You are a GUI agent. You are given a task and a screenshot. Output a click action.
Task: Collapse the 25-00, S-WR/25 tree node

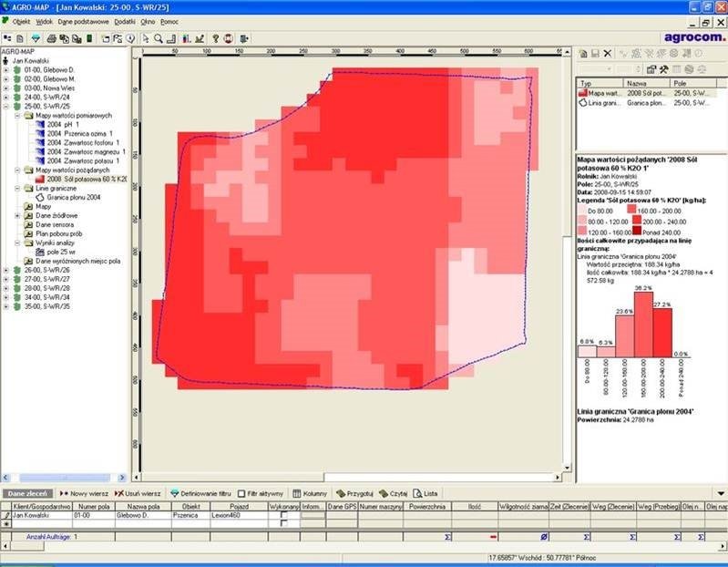pyautogui.click(x=6, y=106)
